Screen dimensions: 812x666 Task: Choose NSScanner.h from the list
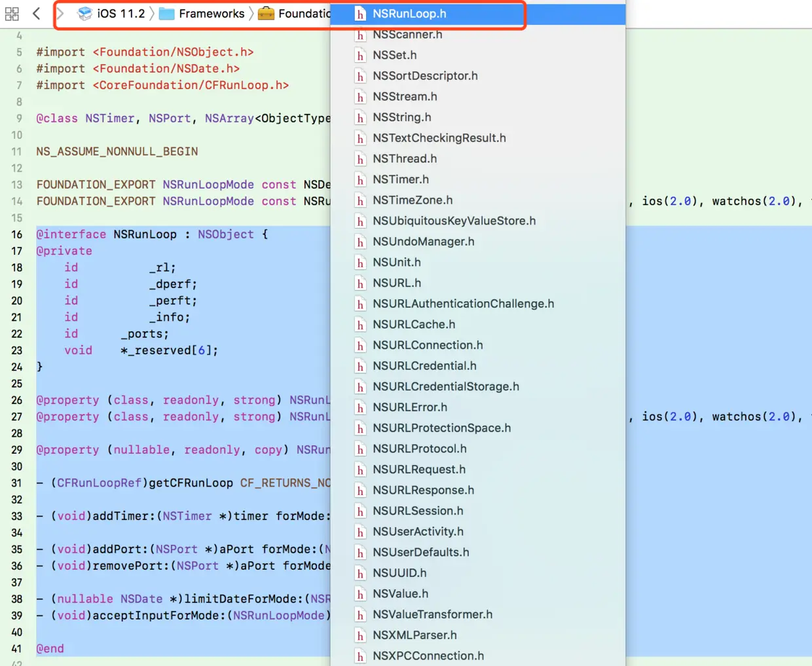[478, 35]
